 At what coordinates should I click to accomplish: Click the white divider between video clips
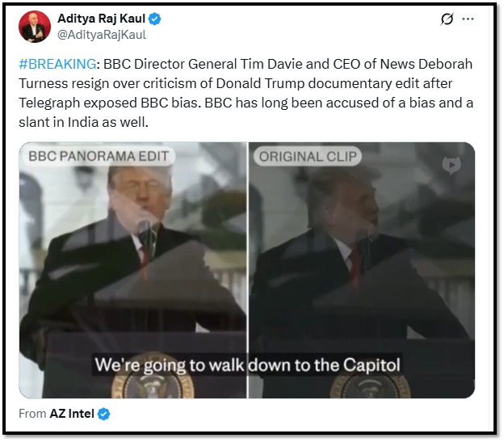click(248, 270)
